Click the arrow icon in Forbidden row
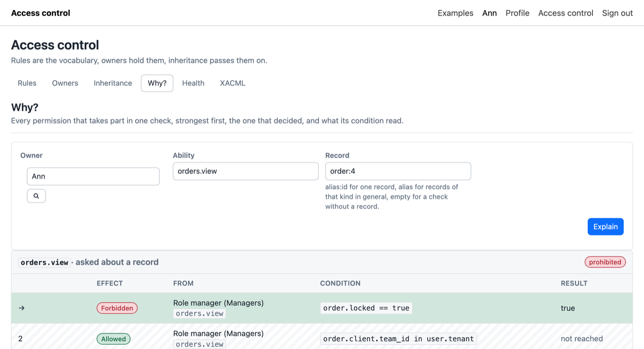The image size is (644, 349). (x=22, y=308)
